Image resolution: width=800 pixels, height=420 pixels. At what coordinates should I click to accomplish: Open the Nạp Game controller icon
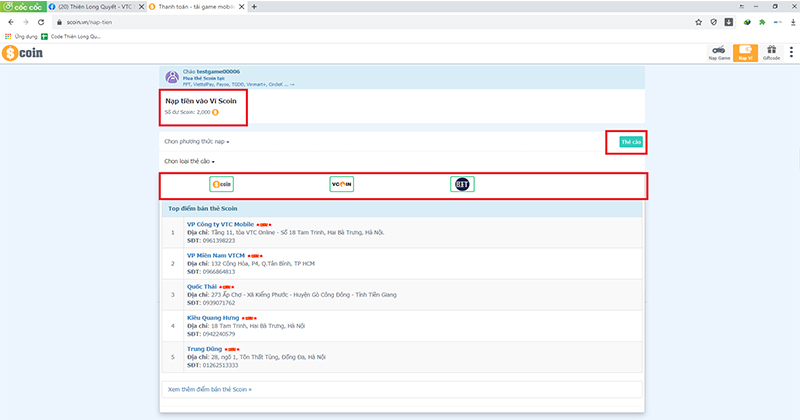click(x=719, y=53)
